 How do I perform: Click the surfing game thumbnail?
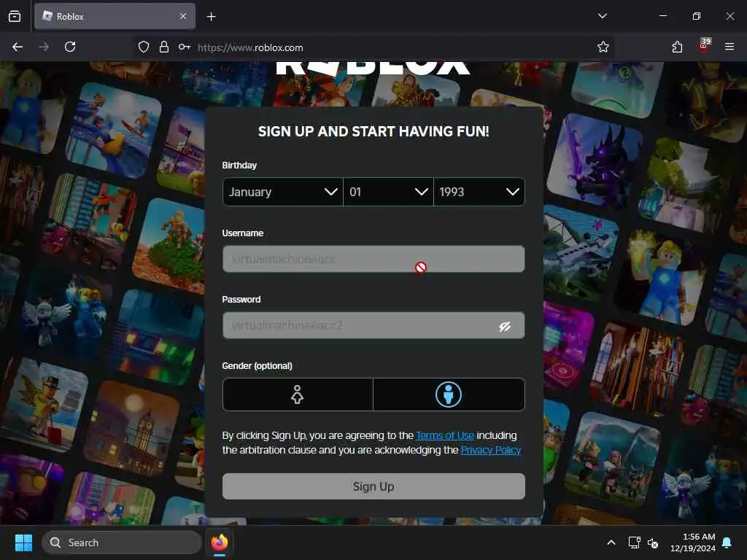(115, 130)
